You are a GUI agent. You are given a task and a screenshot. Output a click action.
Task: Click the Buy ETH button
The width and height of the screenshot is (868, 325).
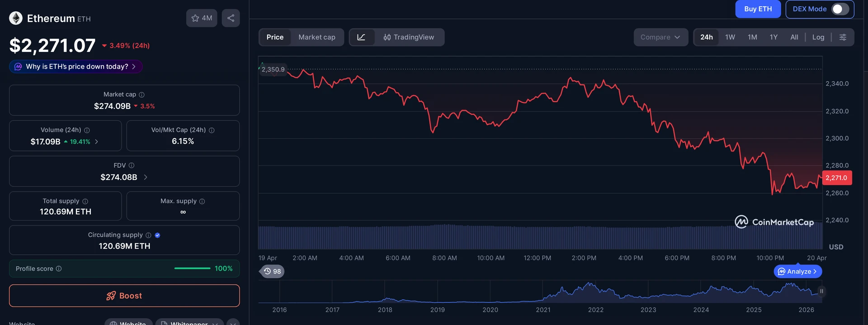point(758,9)
